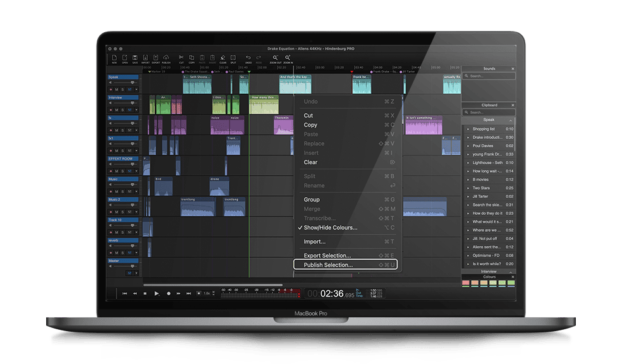Solo the Speak track
The image size is (622, 364).
pos(123,90)
